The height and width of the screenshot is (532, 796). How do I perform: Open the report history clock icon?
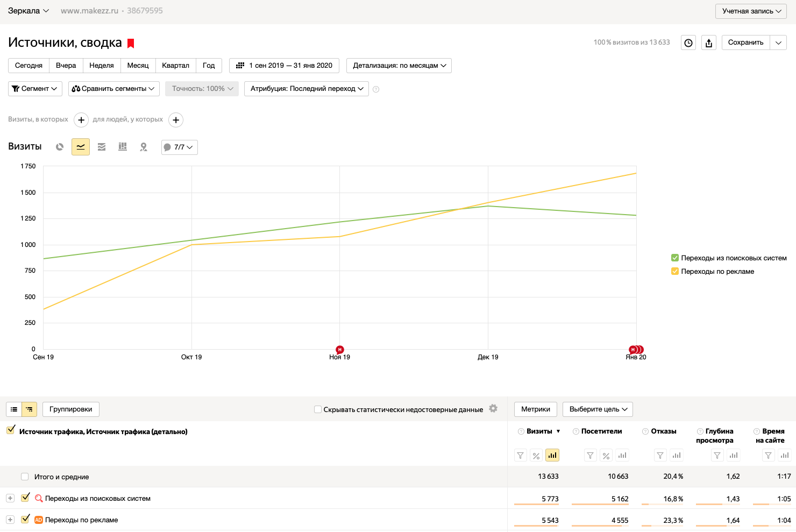688,43
